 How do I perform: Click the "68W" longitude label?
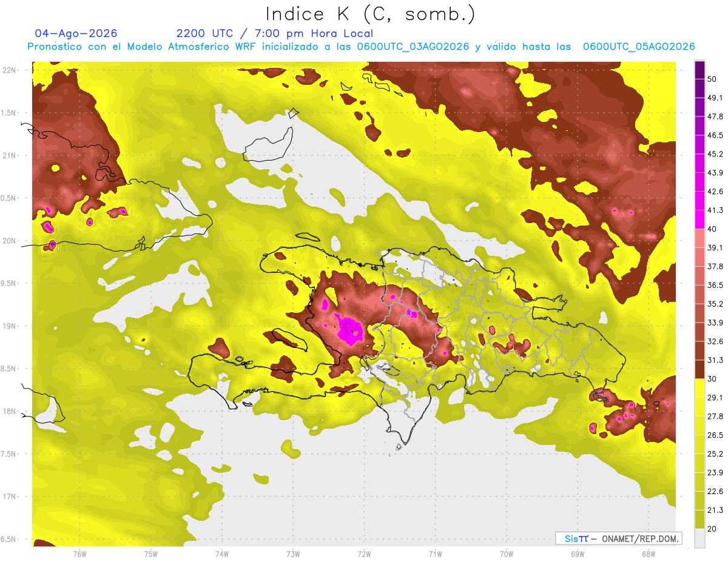click(x=649, y=554)
